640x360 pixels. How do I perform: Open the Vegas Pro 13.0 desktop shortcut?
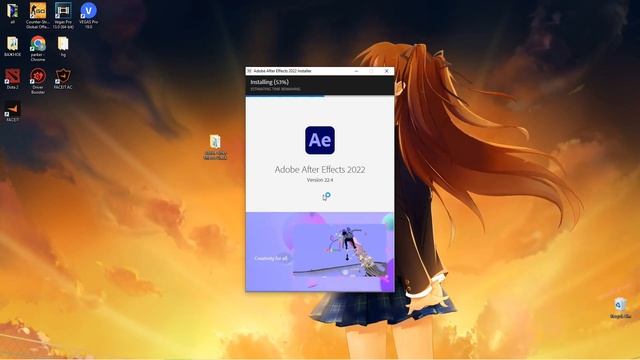click(63, 16)
